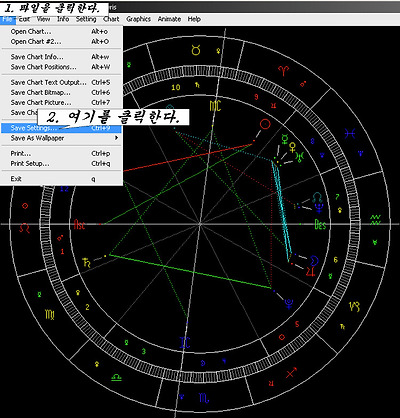Select the MC midheaven label

[x=215, y=106]
